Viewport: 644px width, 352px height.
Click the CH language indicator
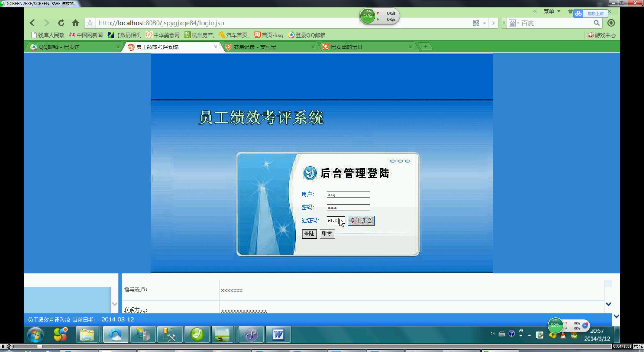[x=492, y=334]
